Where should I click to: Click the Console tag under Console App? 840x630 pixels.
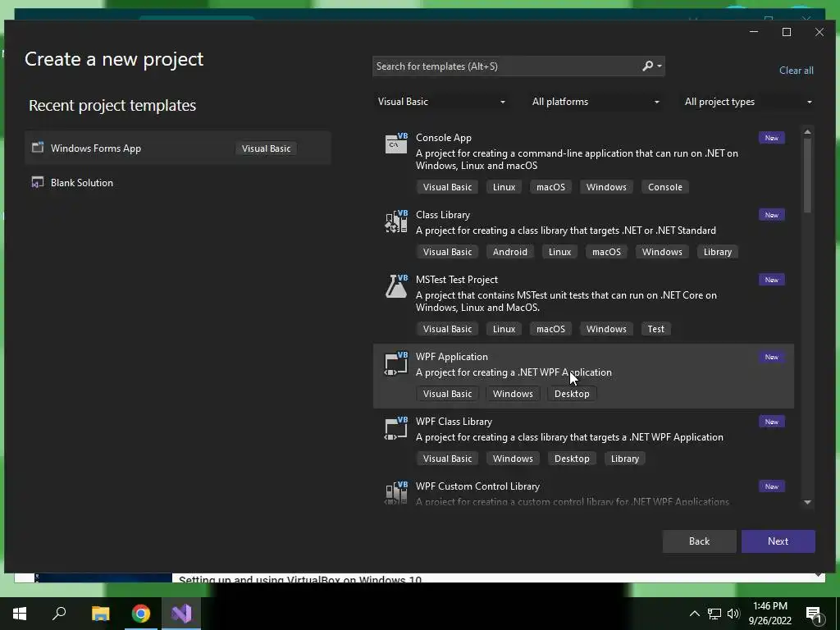coord(664,187)
